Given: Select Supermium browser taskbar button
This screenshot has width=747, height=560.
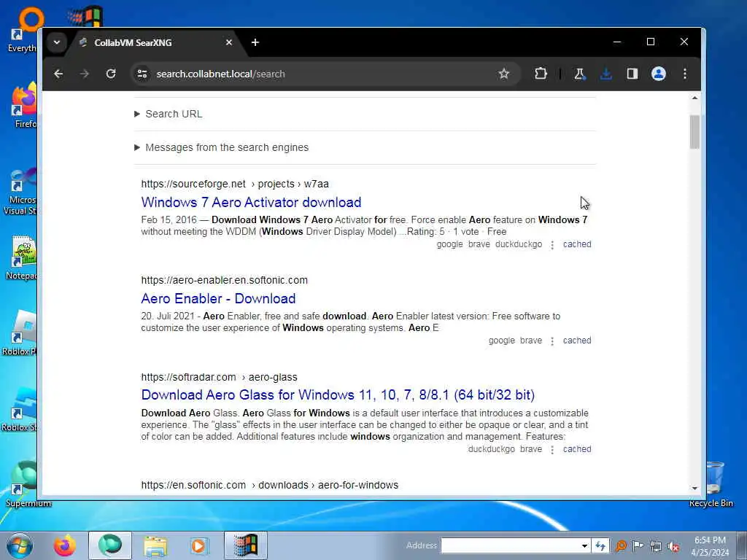Looking at the screenshot, I should 110,545.
